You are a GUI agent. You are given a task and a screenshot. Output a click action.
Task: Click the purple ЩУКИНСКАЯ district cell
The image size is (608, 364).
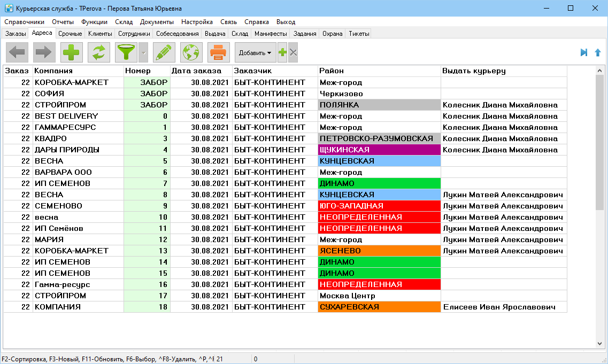[x=379, y=150]
